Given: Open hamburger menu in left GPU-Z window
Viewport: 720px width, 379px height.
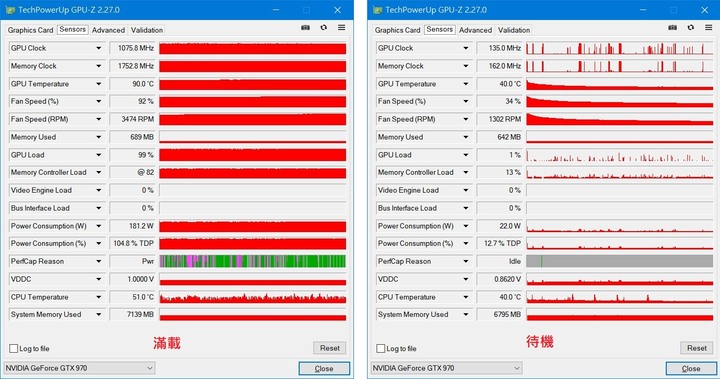Looking at the screenshot, I should pos(342,28).
